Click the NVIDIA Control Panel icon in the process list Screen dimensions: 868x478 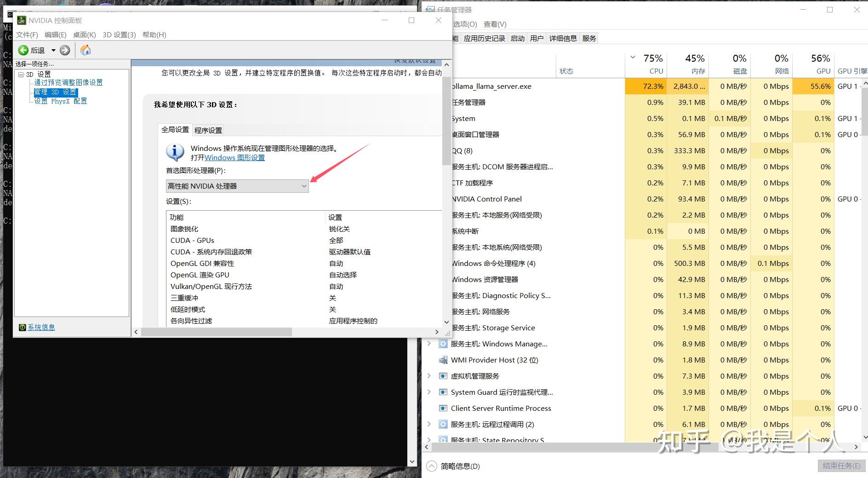click(442, 199)
